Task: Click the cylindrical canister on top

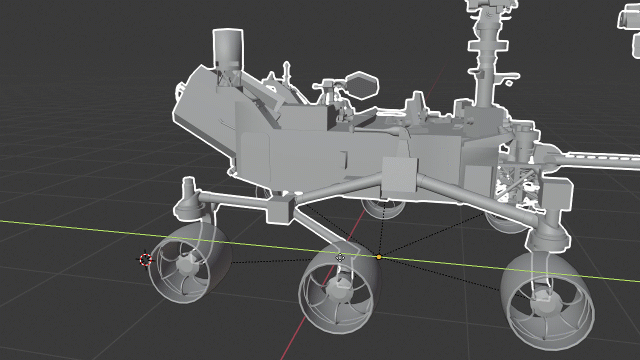Action: [x=228, y=50]
